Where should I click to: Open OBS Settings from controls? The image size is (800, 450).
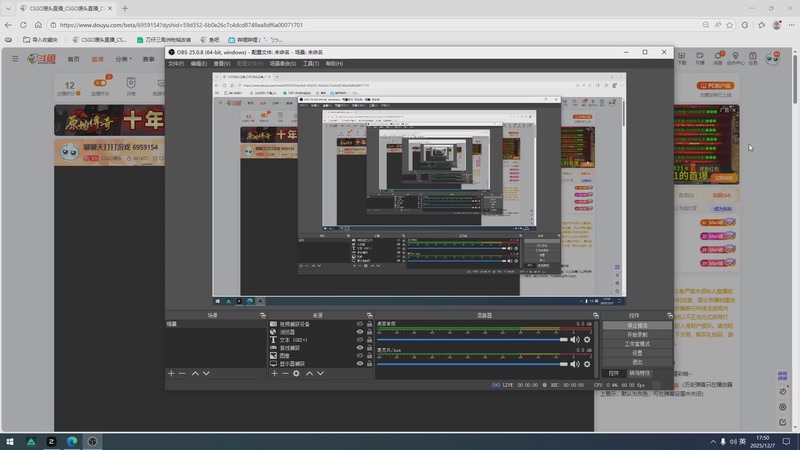[x=637, y=353]
